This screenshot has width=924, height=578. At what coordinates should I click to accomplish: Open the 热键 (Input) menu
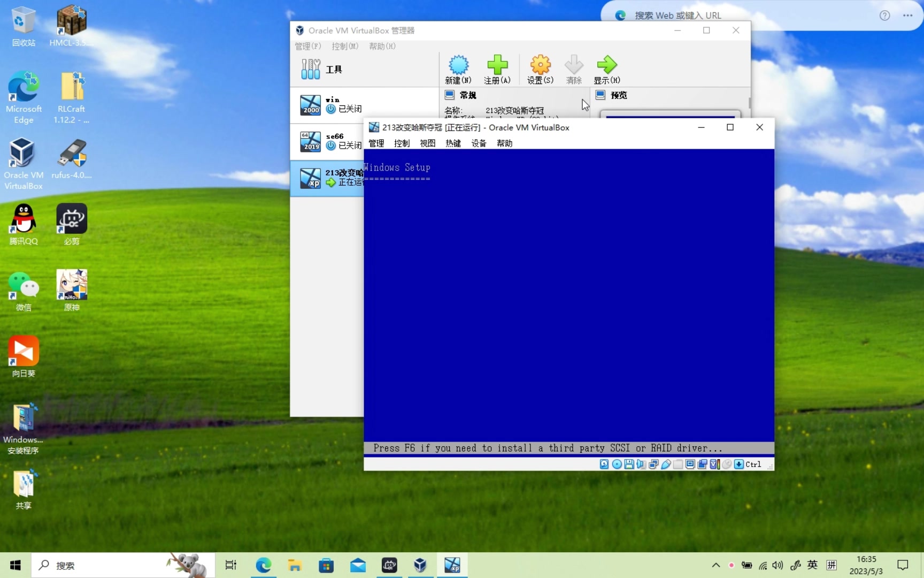tap(452, 143)
